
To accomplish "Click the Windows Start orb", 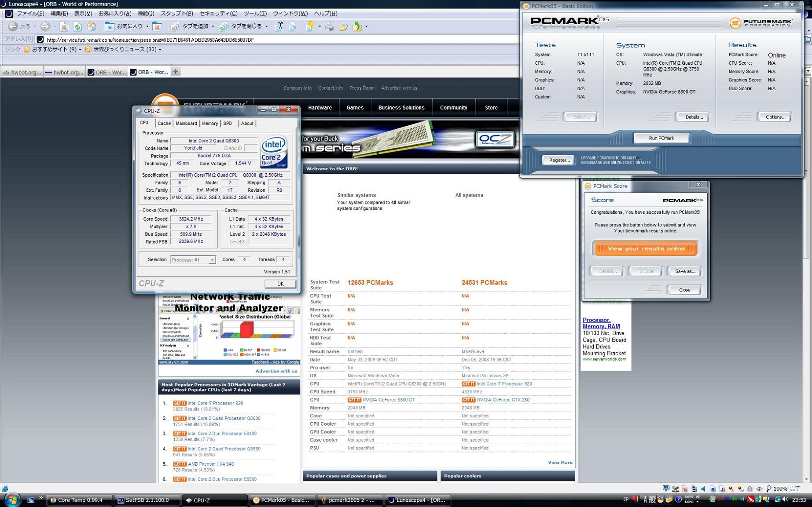I will coord(12,500).
